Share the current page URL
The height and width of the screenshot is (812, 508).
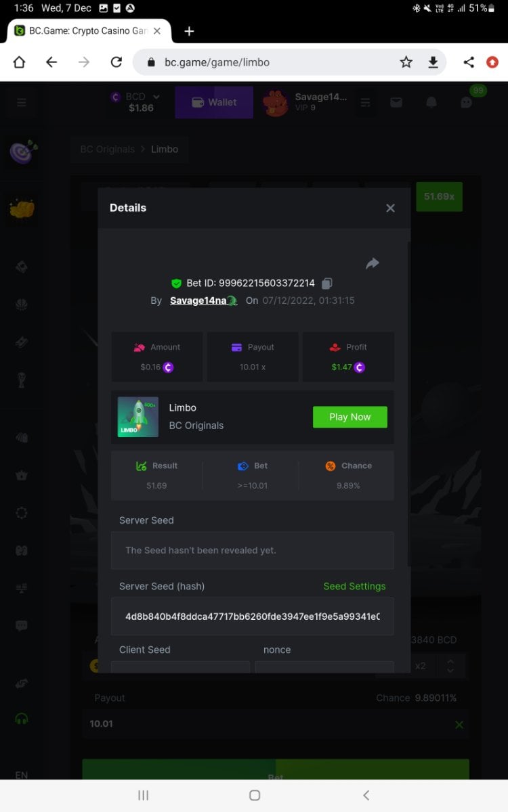(468, 62)
